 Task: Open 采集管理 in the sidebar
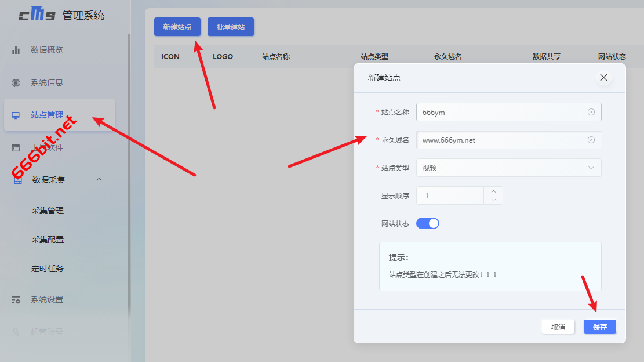[x=48, y=211]
